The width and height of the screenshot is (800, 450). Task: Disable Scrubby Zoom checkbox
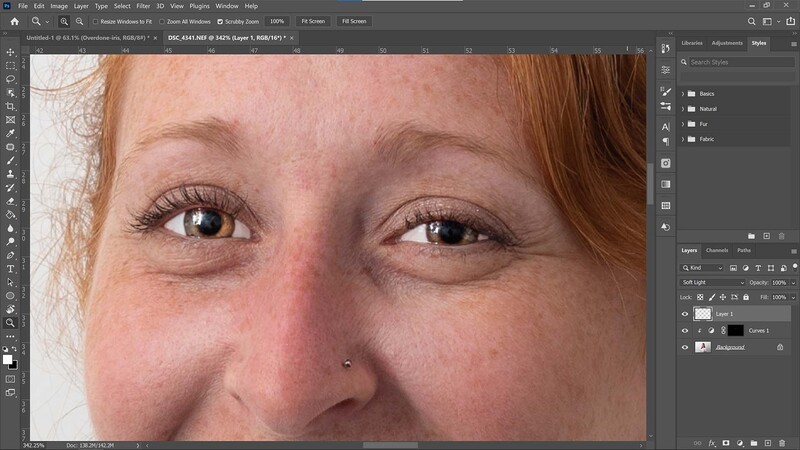point(220,21)
